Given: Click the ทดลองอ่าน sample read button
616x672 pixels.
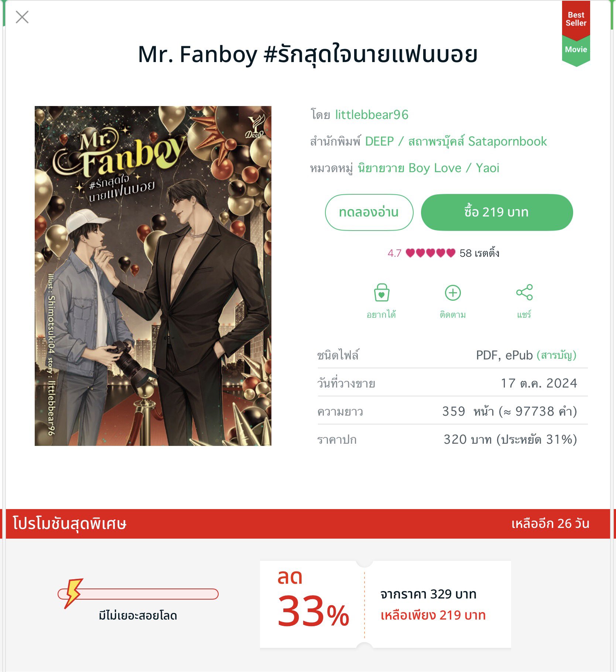Looking at the screenshot, I should pos(369,212).
